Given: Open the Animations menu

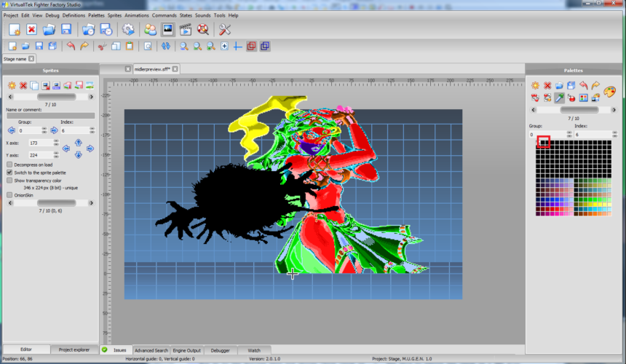Looking at the screenshot, I should pyautogui.click(x=135, y=15).
